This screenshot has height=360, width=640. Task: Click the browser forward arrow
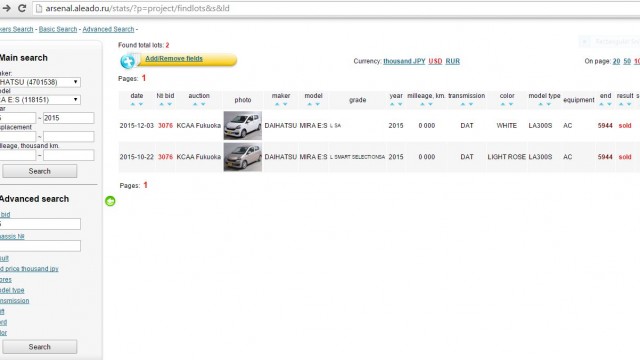[6, 8]
